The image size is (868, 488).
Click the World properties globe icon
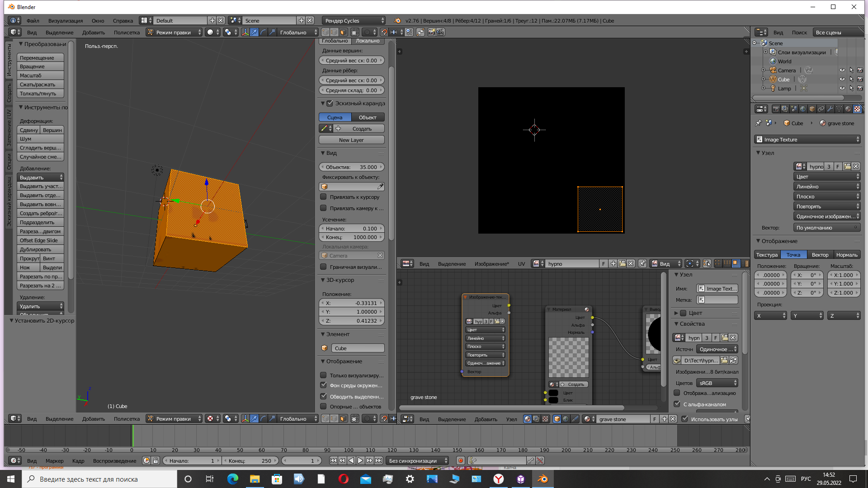(803, 109)
